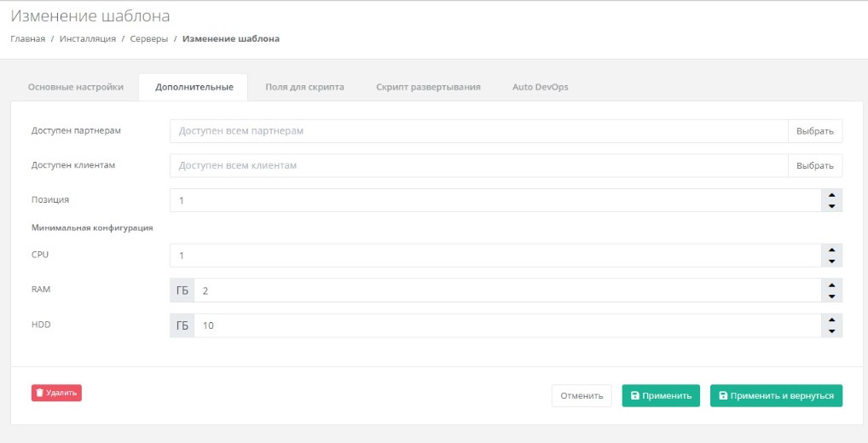Image resolution: width=868 pixels, height=443 pixels.
Task: Raise RAM value with the up arrow
Action: click(x=831, y=285)
